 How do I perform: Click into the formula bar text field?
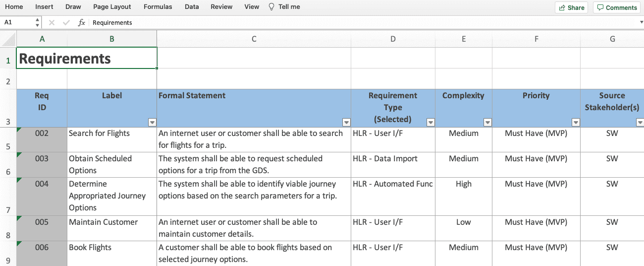coord(347,23)
